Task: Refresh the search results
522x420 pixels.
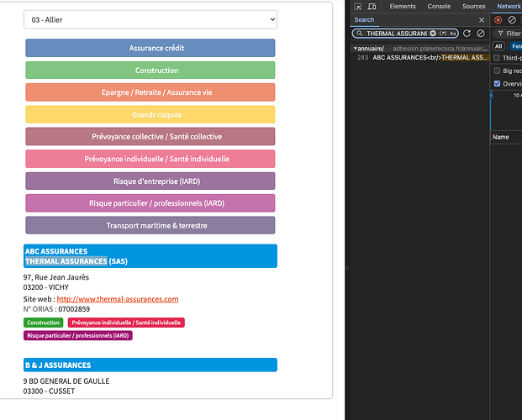Action: 467,34
